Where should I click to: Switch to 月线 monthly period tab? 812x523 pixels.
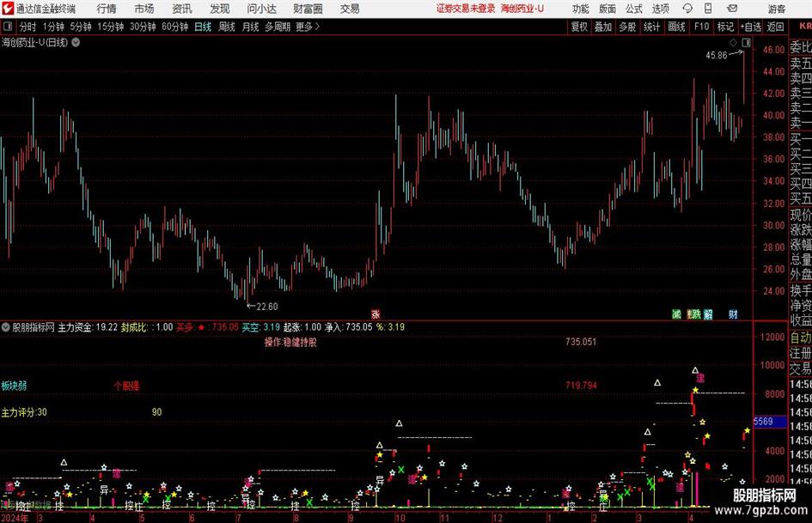coord(251,27)
